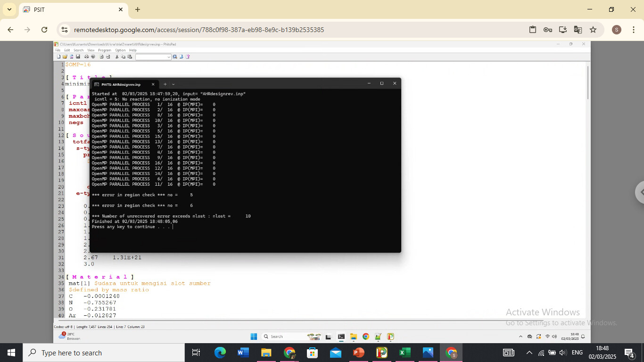The width and height of the screenshot is (644, 362).
Task: Open the Program menu
Action: [105, 50]
